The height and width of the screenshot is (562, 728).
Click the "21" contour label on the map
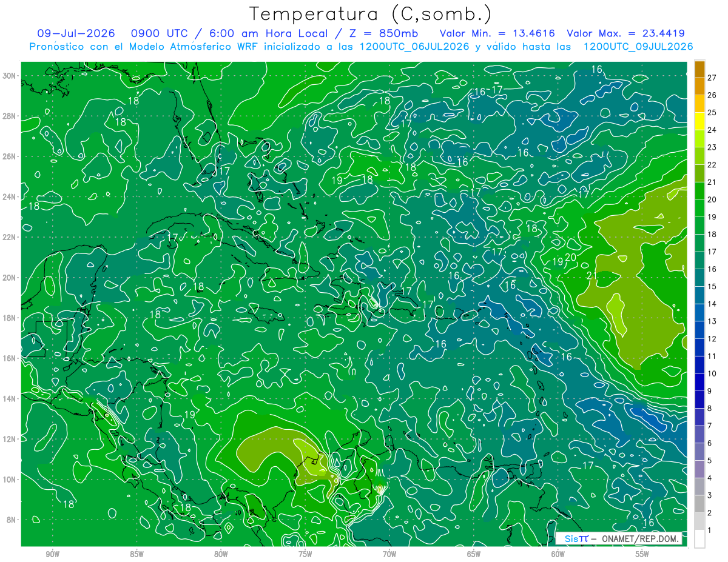point(592,276)
